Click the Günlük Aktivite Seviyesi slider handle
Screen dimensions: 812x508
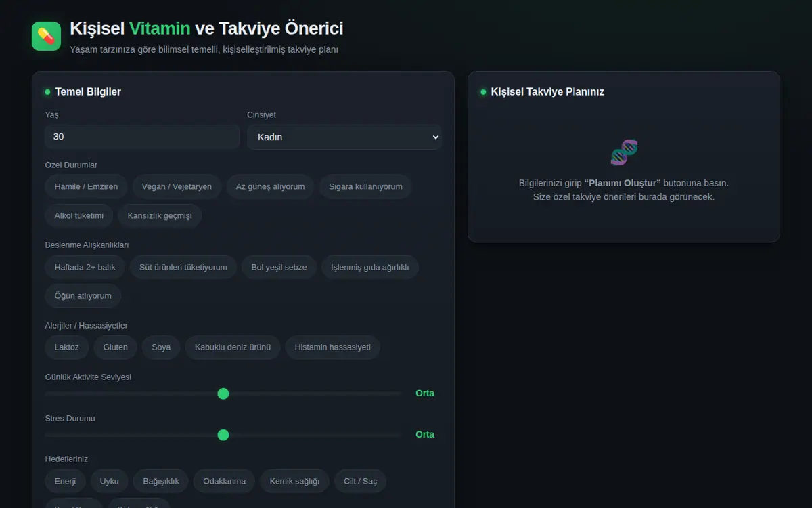[x=223, y=394]
